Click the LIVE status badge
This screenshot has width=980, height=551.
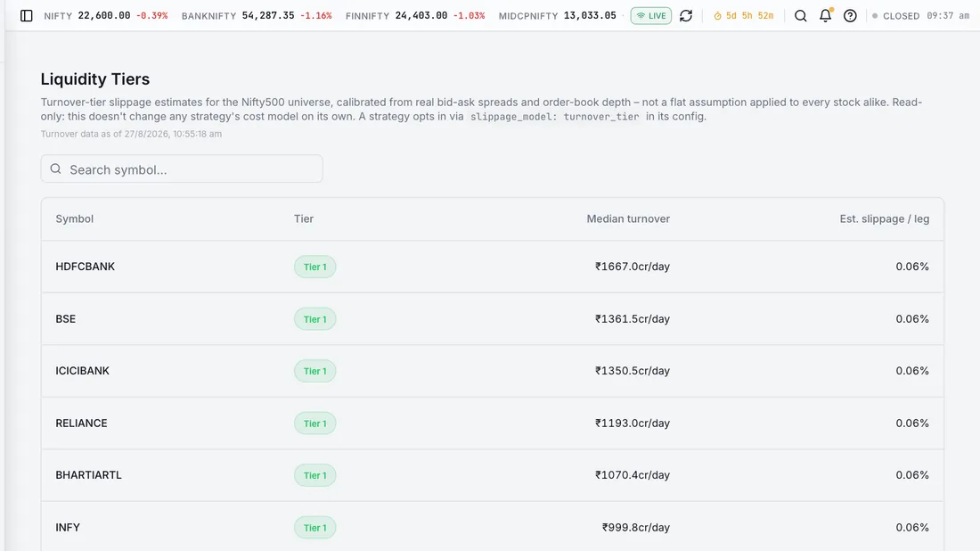pos(650,16)
